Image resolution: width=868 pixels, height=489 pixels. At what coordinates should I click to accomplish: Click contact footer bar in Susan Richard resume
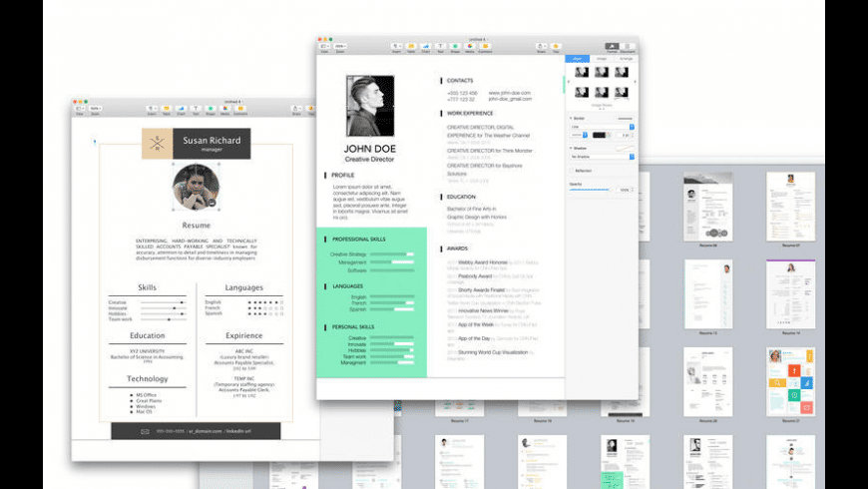(196, 431)
